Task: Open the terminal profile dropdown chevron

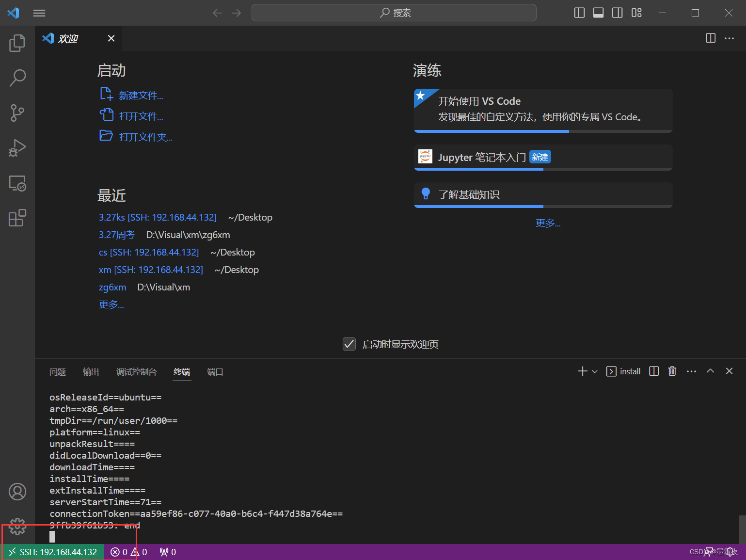Action: click(594, 371)
